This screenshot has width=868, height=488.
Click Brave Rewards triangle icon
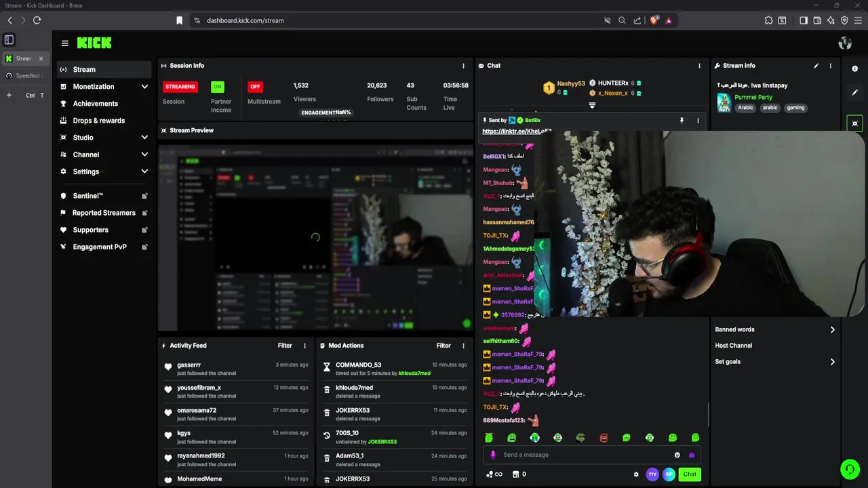(669, 20)
